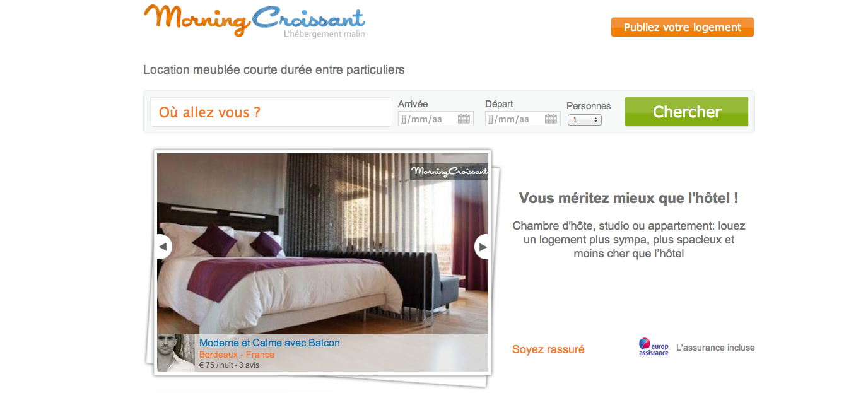This screenshot has width=868, height=393.
Task: Open the departure date calendar icon
Action: pyautogui.click(x=551, y=119)
